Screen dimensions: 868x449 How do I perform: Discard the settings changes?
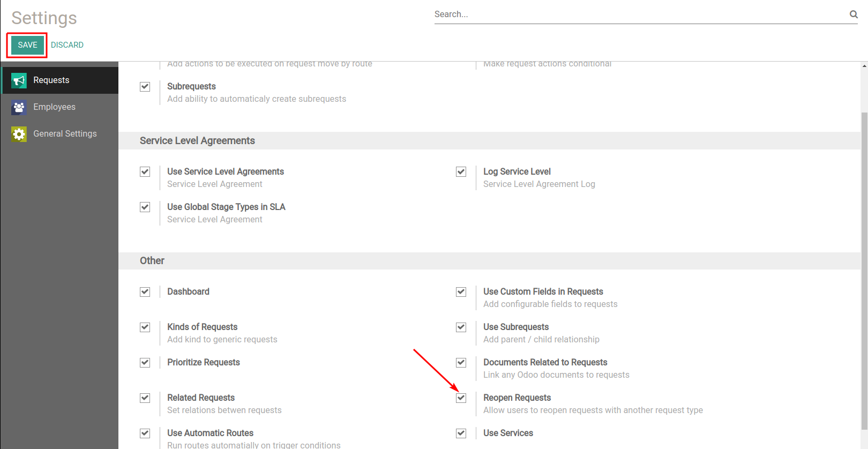coord(67,45)
